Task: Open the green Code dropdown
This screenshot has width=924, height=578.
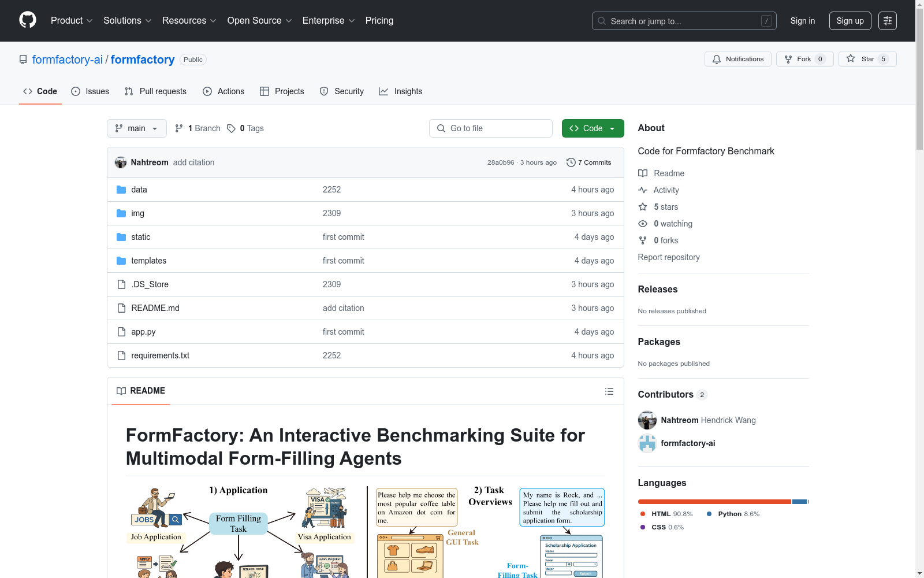Action: click(593, 128)
